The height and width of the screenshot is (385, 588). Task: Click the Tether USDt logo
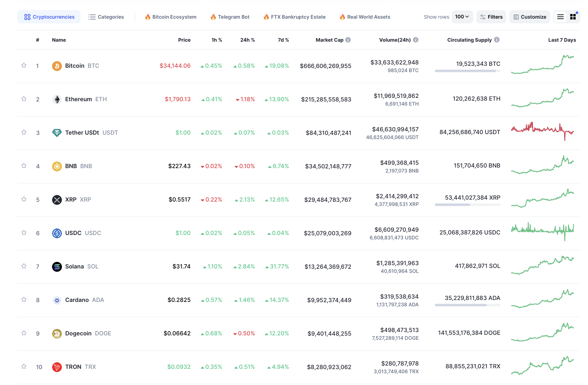click(57, 133)
